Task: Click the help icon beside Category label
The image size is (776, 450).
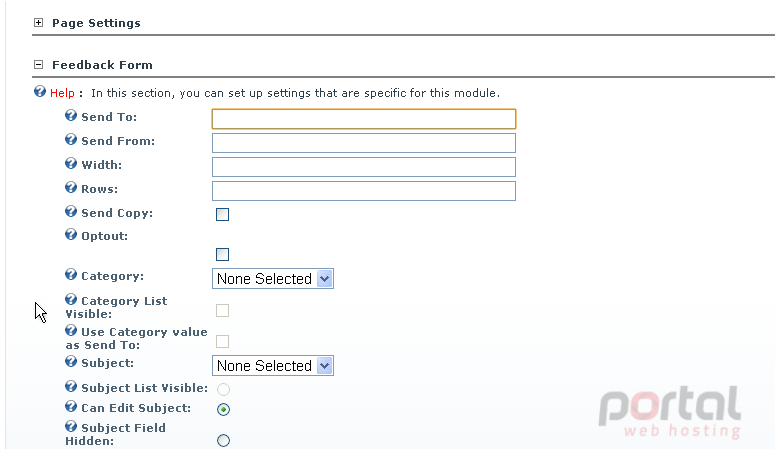Action: point(71,274)
